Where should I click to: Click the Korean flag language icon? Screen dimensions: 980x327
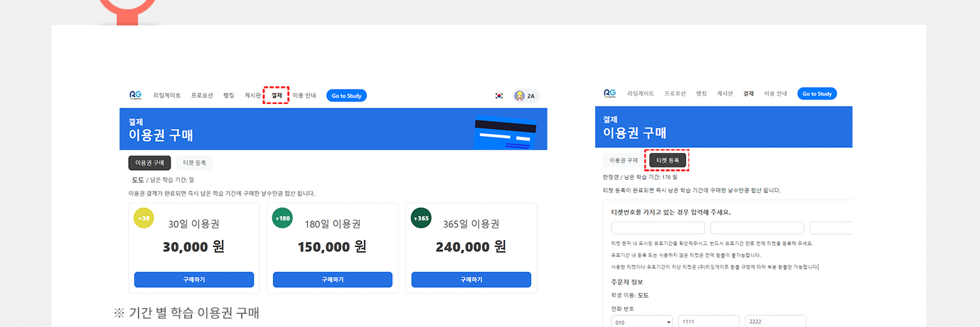(x=499, y=96)
